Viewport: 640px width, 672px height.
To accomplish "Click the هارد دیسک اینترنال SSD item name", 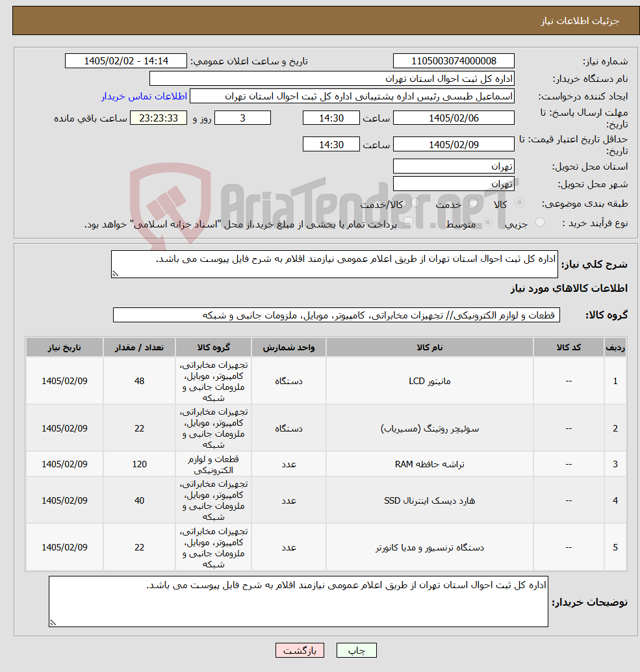I will pos(429,500).
